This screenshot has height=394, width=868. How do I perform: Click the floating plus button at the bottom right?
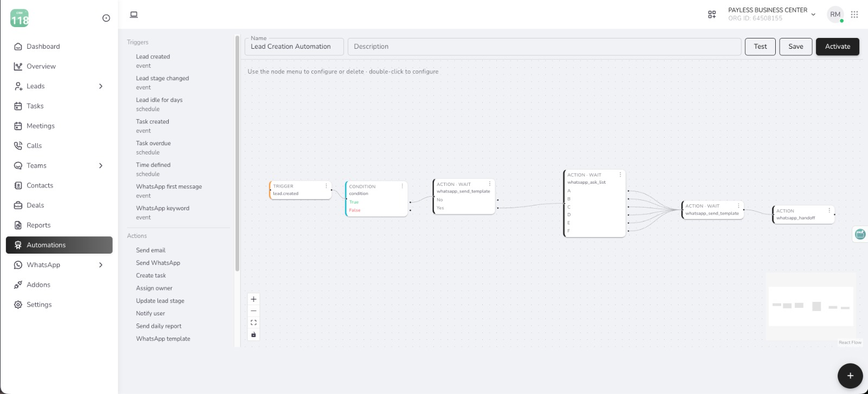[850, 376]
